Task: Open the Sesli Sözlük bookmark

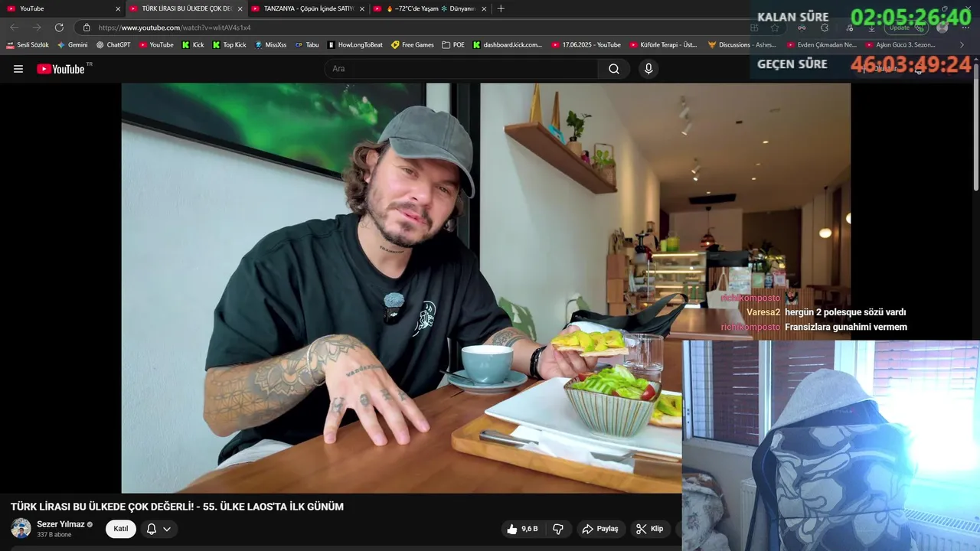Action: 28,45
